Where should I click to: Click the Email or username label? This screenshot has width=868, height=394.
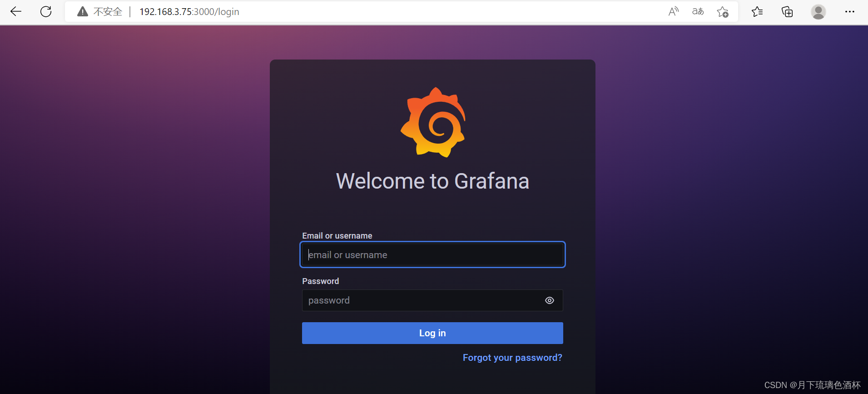tap(337, 236)
